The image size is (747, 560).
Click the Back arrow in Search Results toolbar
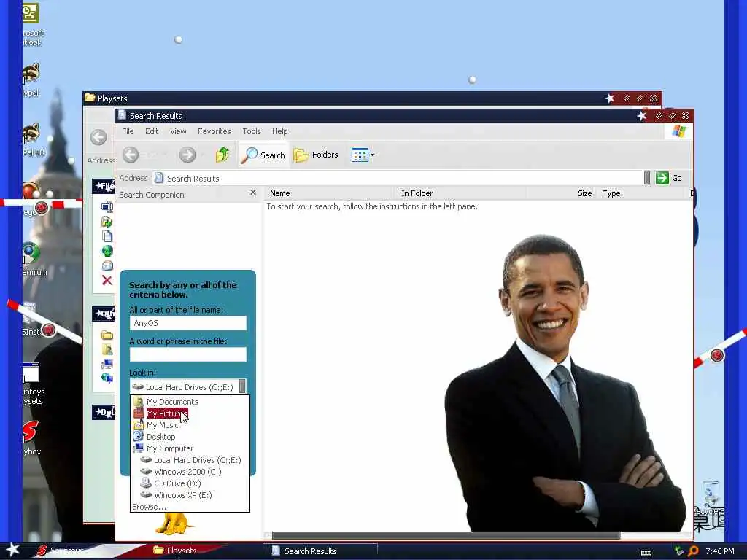click(131, 155)
